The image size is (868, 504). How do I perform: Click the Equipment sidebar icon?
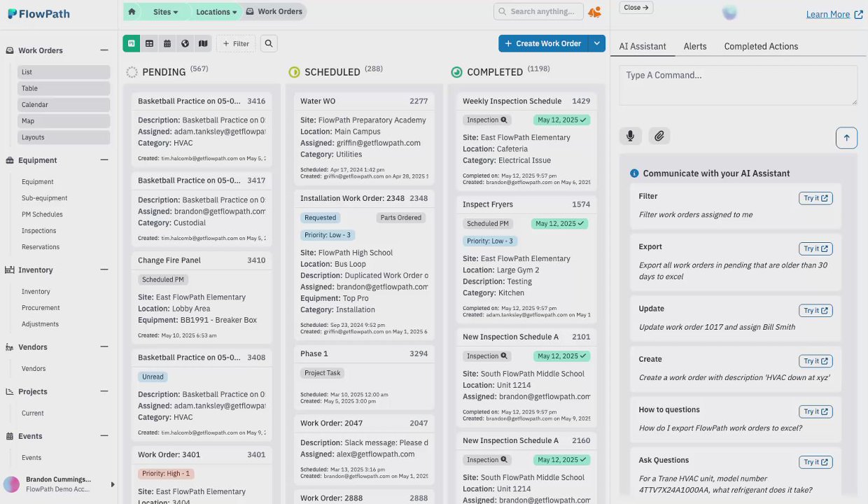(x=10, y=160)
